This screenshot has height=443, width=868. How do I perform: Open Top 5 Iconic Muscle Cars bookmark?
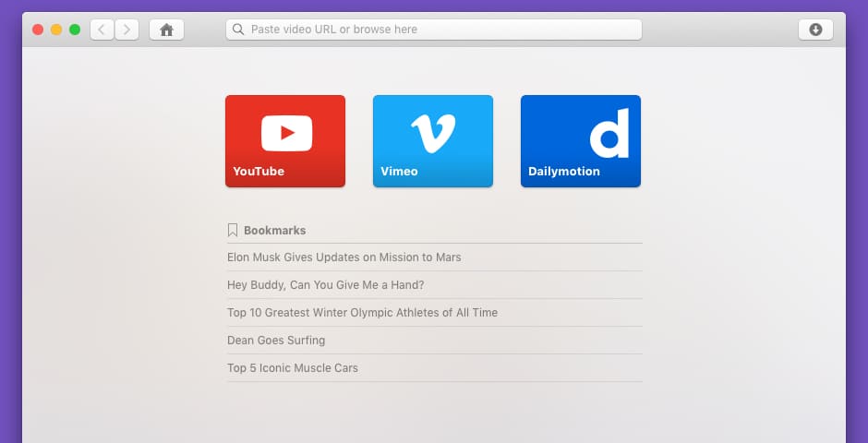pos(292,368)
